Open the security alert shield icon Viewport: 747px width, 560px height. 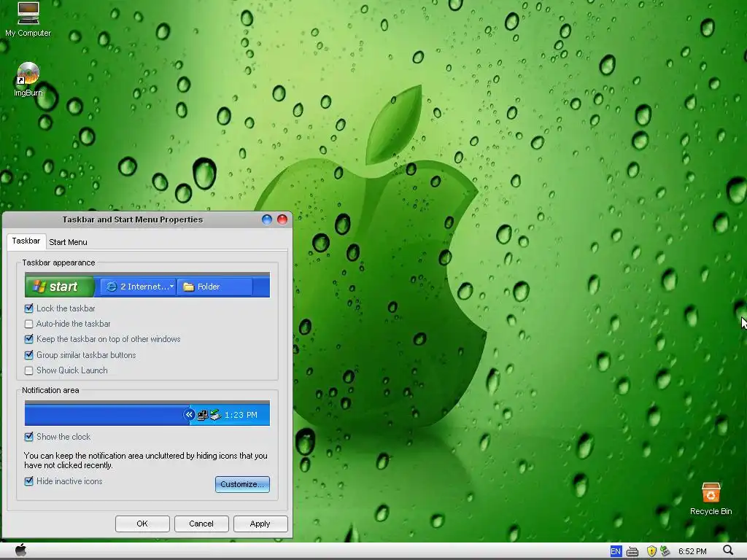pos(651,551)
